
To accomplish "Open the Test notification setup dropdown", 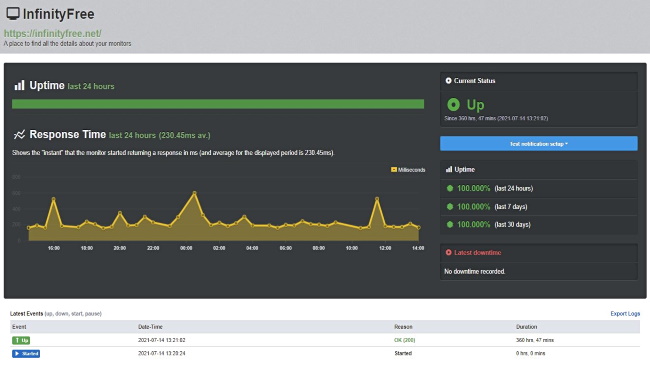I will 538,144.
